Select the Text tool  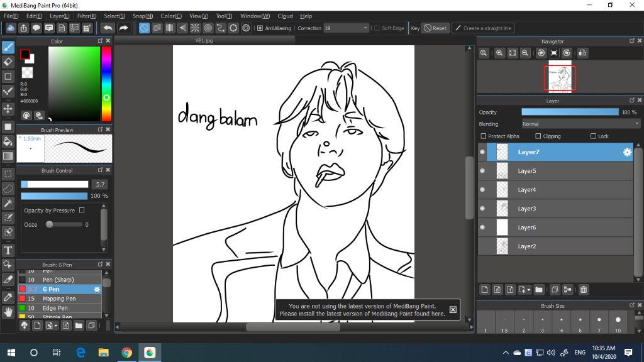coord(8,250)
